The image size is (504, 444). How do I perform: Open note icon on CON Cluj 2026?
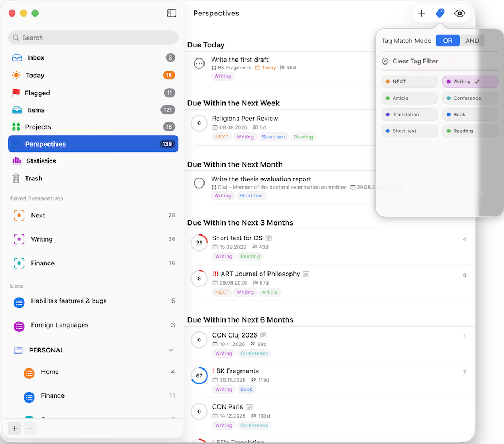tap(263, 335)
